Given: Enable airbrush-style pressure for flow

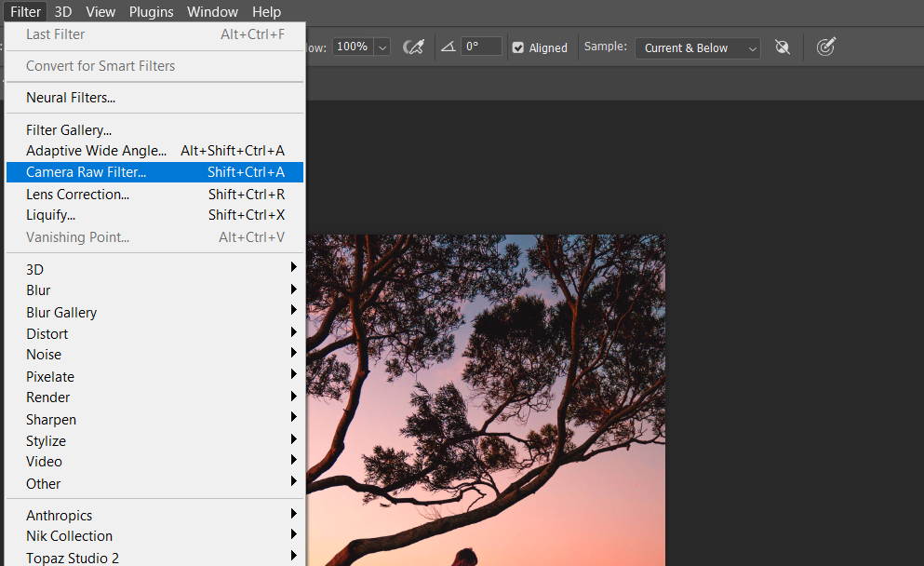Looking at the screenshot, I should pyautogui.click(x=416, y=47).
